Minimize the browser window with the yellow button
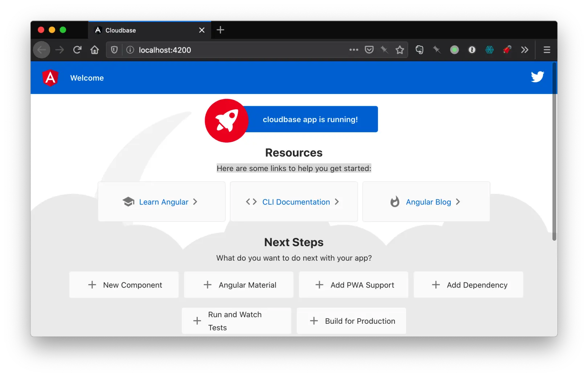Image resolution: width=588 pixels, height=377 pixels. tap(52, 30)
